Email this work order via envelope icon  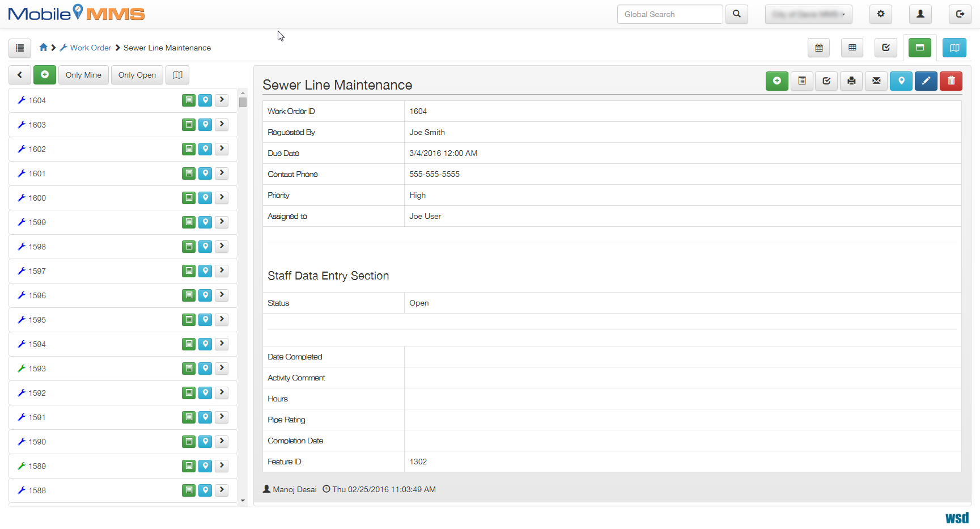(876, 81)
